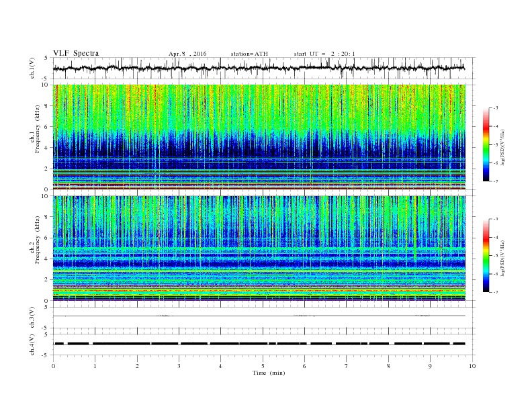Click the "-3" tick on ch.2 color bar
This screenshot has height=411, width=532.
pos(496,219)
